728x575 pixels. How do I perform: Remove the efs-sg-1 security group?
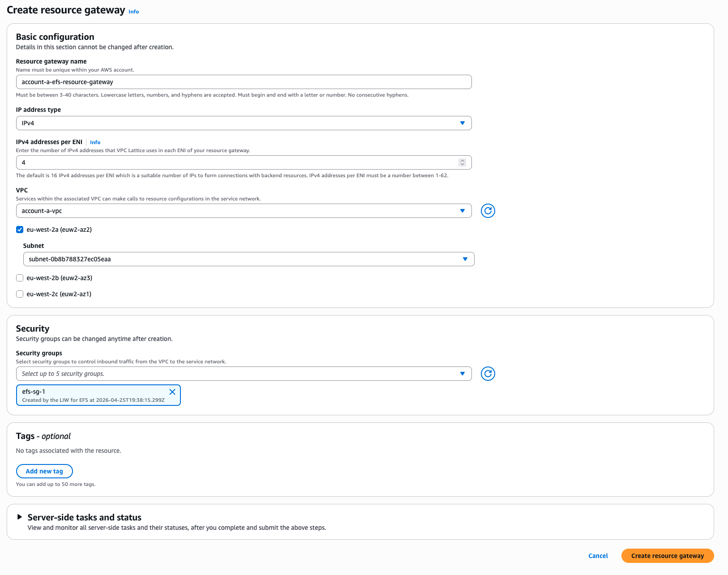[172, 392]
